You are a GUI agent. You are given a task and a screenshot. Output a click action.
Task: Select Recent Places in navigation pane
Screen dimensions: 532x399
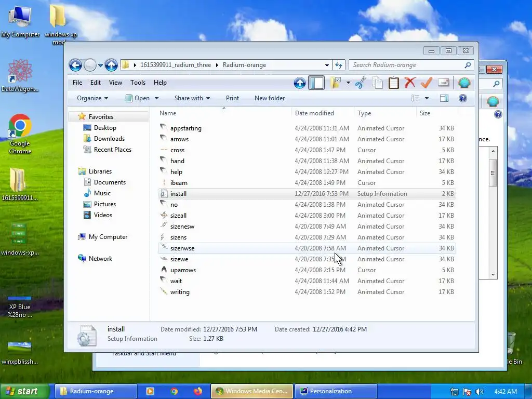coord(112,149)
